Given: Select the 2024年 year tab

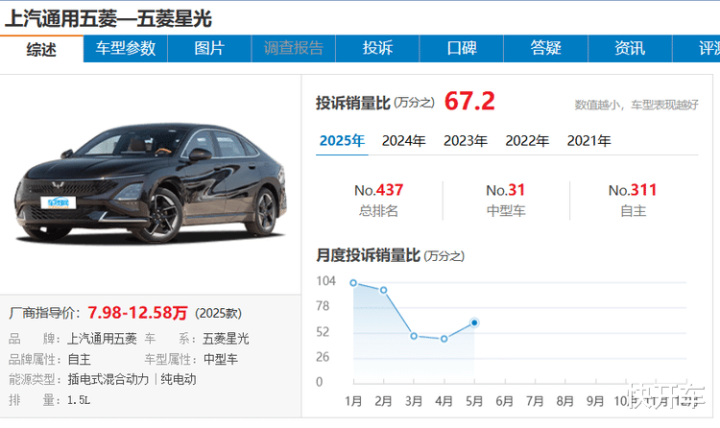Looking at the screenshot, I should 404,141.
